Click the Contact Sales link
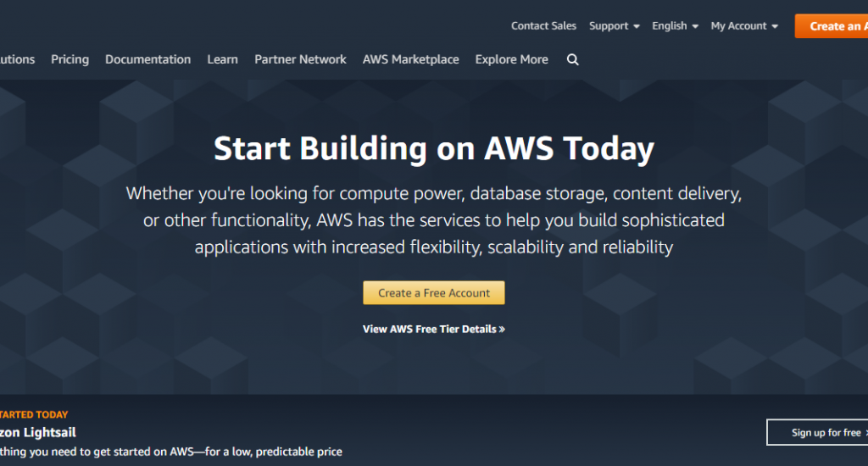Image resolution: width=868 pixels, height=466 pixels. [543, 26]
